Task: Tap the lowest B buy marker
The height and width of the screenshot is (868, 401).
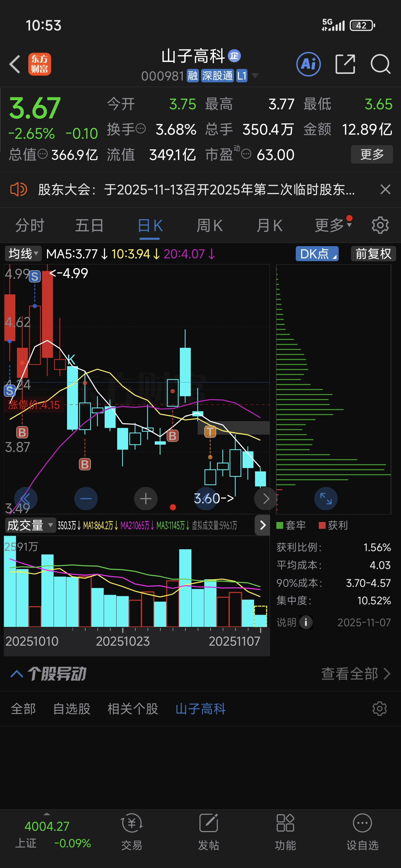Action: click(x=85, y=465)
